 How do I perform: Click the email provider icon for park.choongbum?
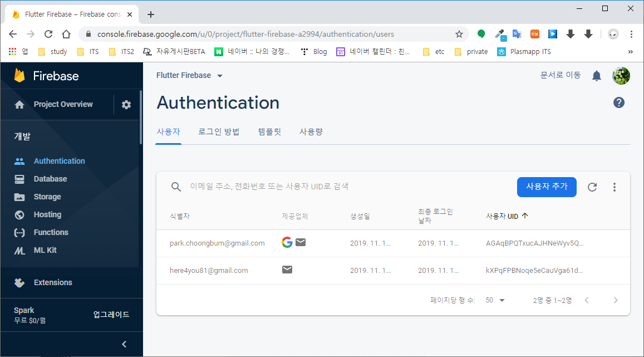point(301,242)
